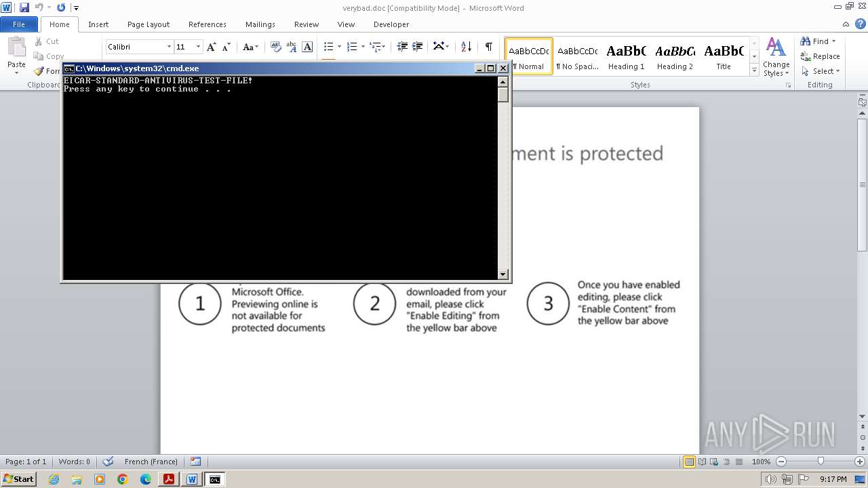Apply Bullets list formatting
This screenshot has height=488, width=868.
click(329, 47)
